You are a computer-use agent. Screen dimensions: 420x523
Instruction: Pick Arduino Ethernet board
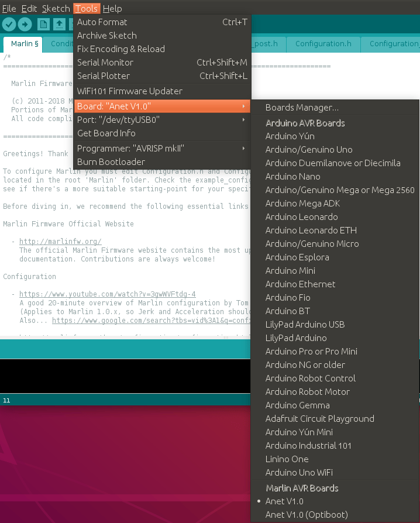pos(335,284)
